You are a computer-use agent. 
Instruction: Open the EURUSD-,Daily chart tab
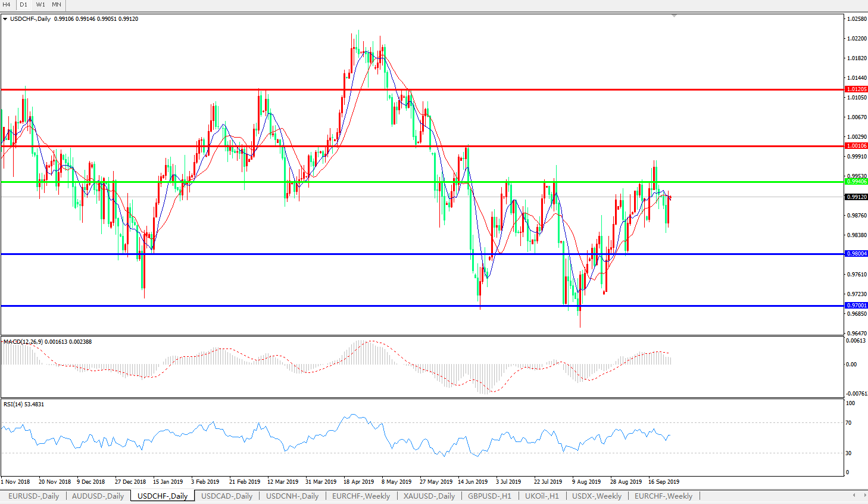point(33,496)
